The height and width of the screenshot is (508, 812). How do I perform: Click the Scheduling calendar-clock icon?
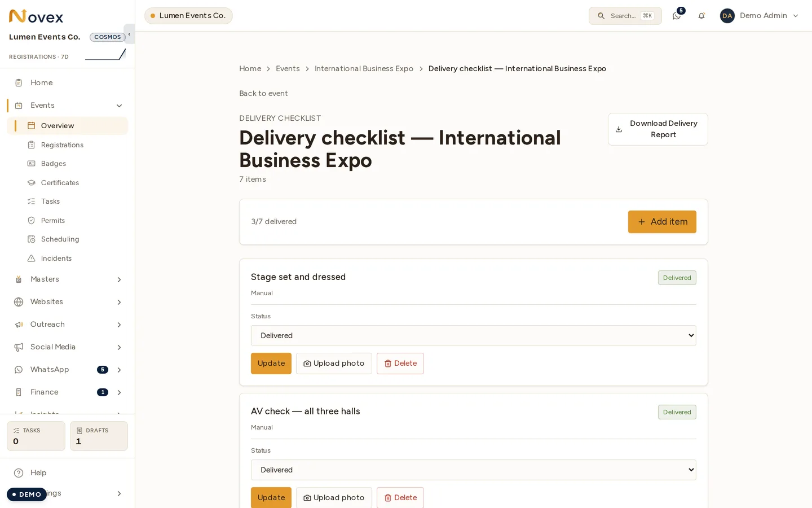[x=32, y=239]
